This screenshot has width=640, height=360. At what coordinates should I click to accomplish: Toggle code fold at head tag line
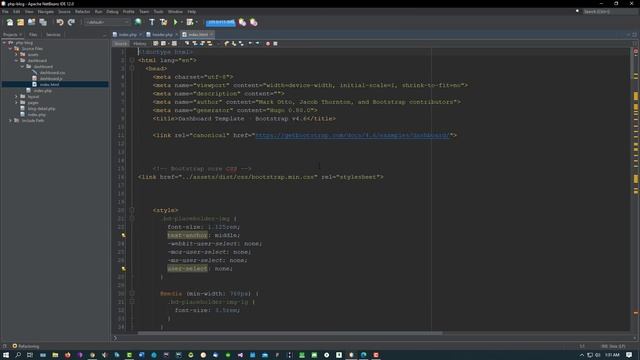tap(132, 69)
